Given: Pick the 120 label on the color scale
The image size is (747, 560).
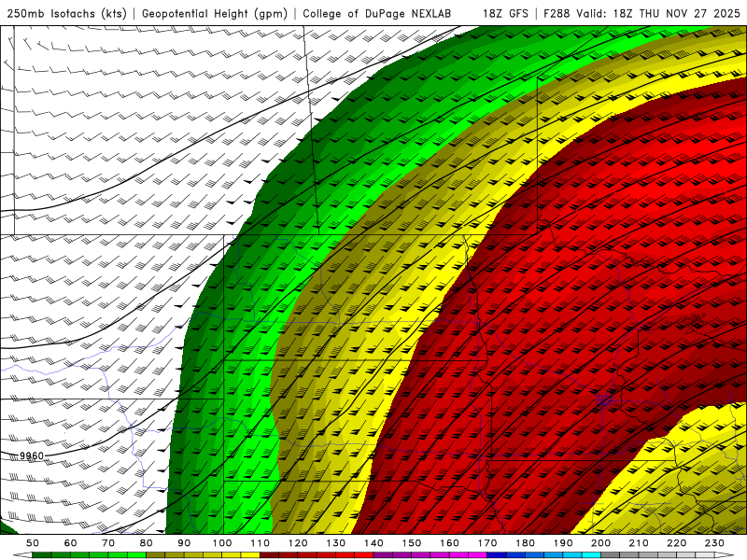Looking at the screenshot, I should [x=298, y=543].
